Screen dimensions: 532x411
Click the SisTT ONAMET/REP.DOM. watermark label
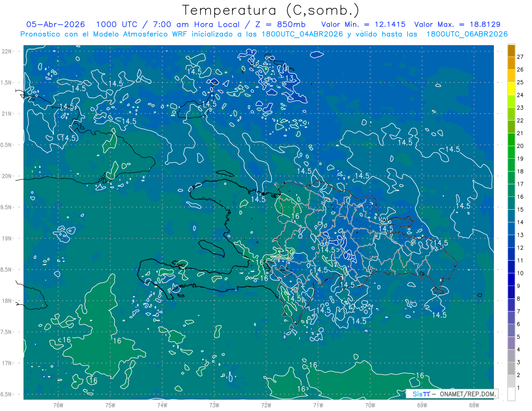click(452, 394)
